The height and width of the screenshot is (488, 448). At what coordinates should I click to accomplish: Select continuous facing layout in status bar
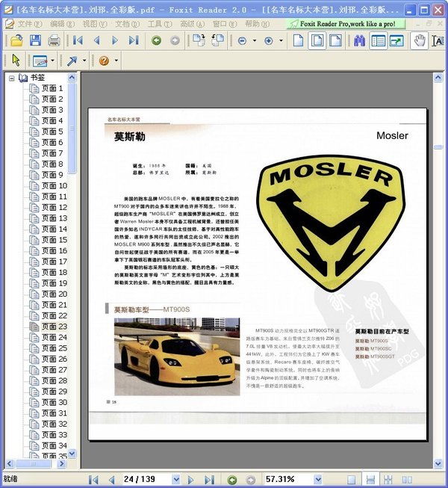point(388,480)
